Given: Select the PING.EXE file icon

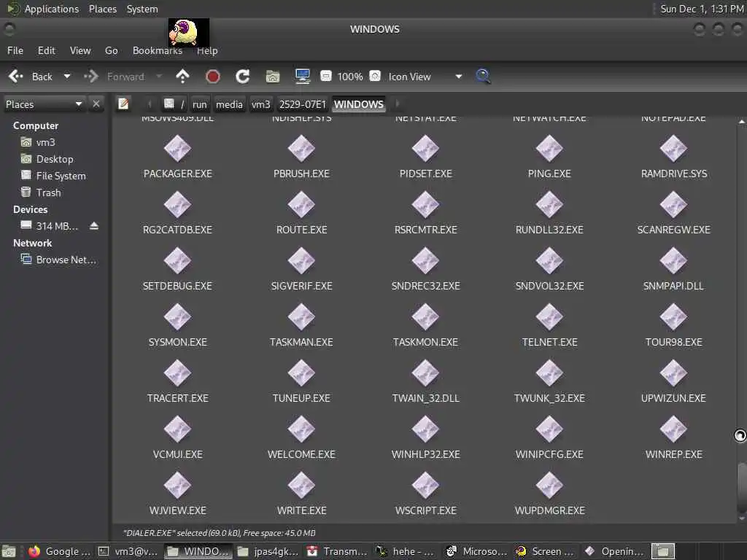Looking at the screenshot, I should coord(549,149).
